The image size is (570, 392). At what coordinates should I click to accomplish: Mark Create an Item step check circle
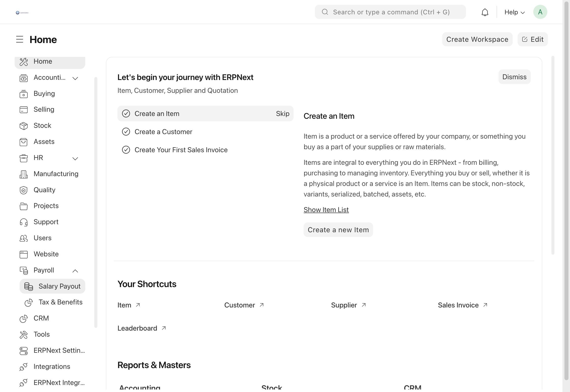pos(126,113)
